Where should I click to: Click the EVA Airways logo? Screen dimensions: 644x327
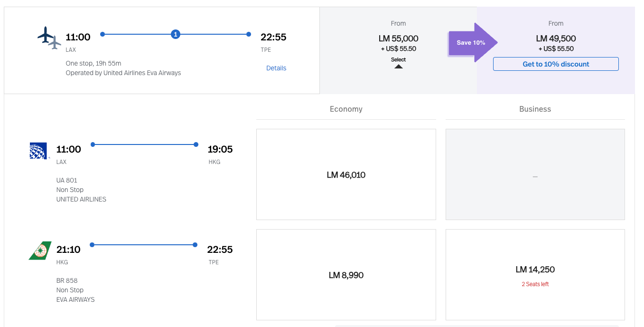click(x=40, y=250)
